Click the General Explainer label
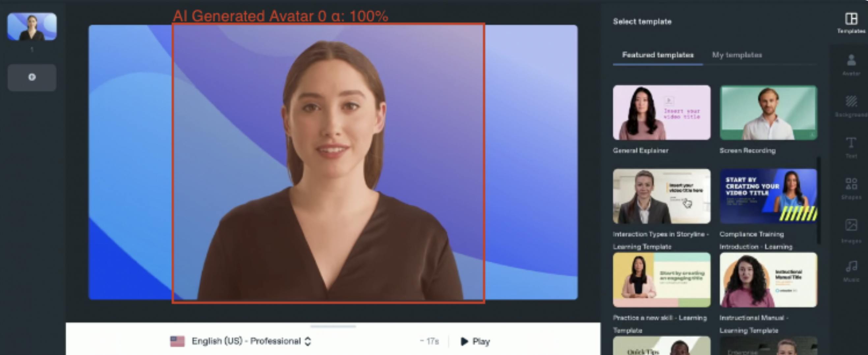The height and width of the screenshot is (355, 868). (x=641, y=150)
